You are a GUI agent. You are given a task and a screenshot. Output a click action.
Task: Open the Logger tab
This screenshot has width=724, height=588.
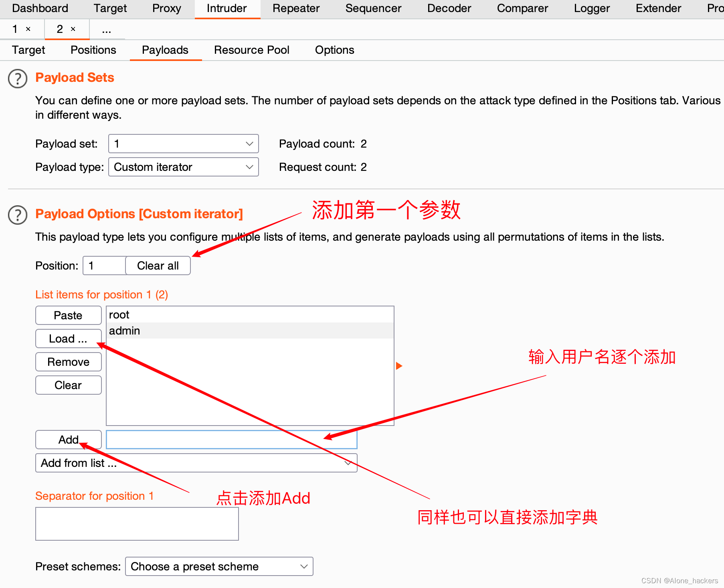point(592,8)
